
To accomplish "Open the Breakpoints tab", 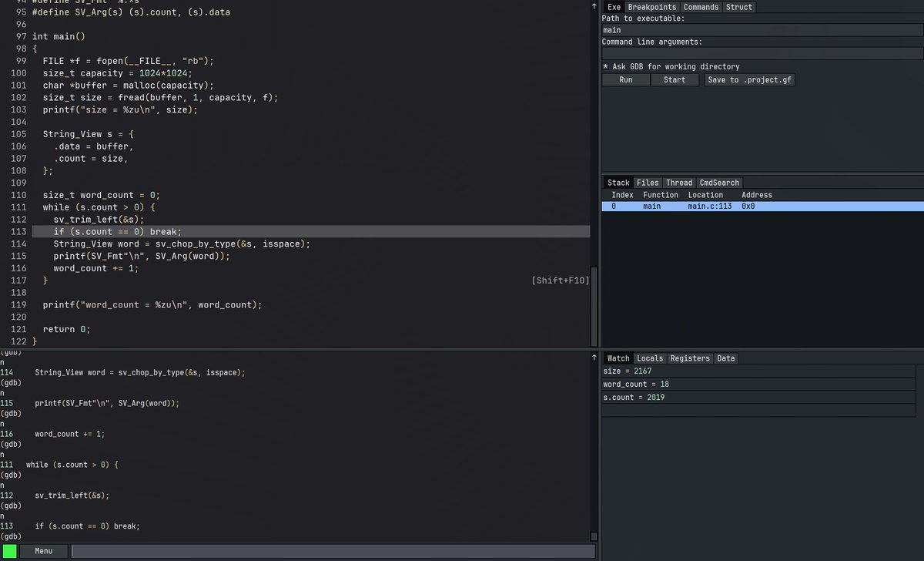I will [x=651, y=7].
